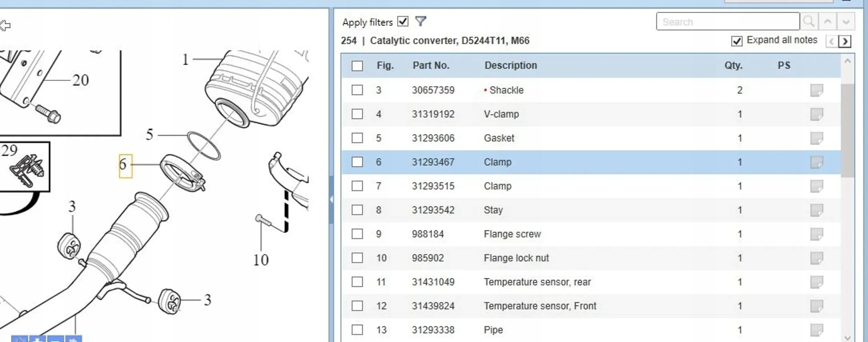Click the Stay description text
Image resolution: width=868 pixels, height=342 pixels.
[493, 210]
